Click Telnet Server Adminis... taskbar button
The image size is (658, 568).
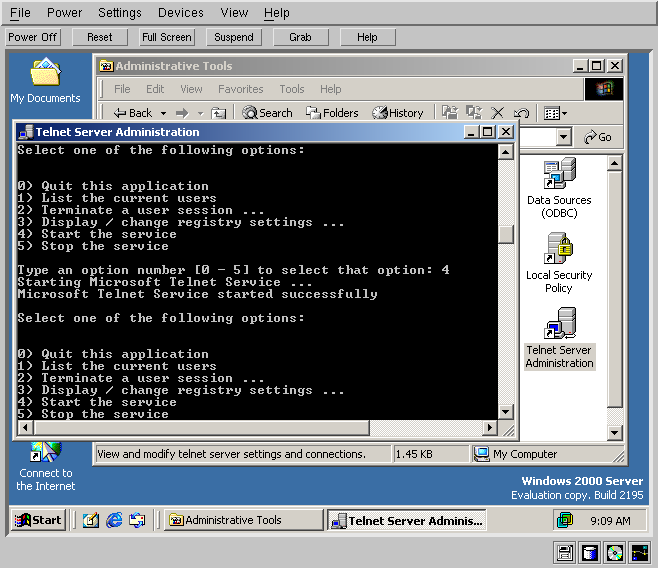(x=407, y=520)
